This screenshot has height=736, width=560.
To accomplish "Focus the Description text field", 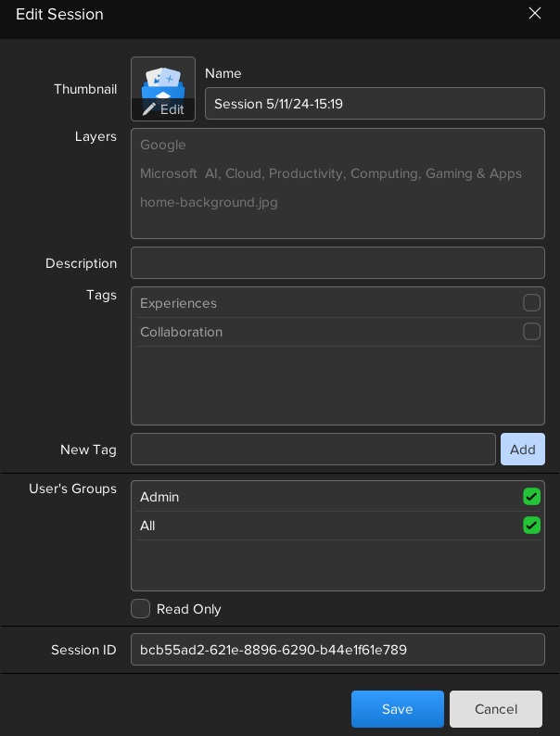I will pos(337,263).
